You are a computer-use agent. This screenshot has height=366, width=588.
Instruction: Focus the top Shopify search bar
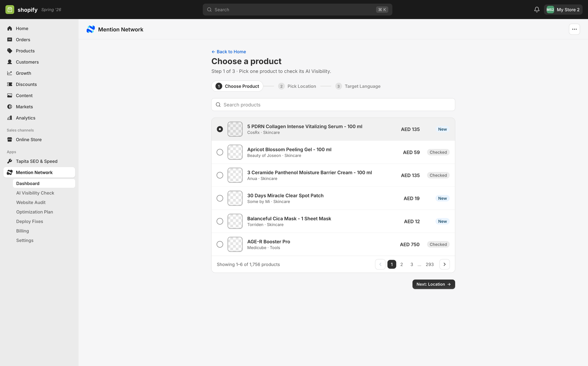tap(297, 10)
